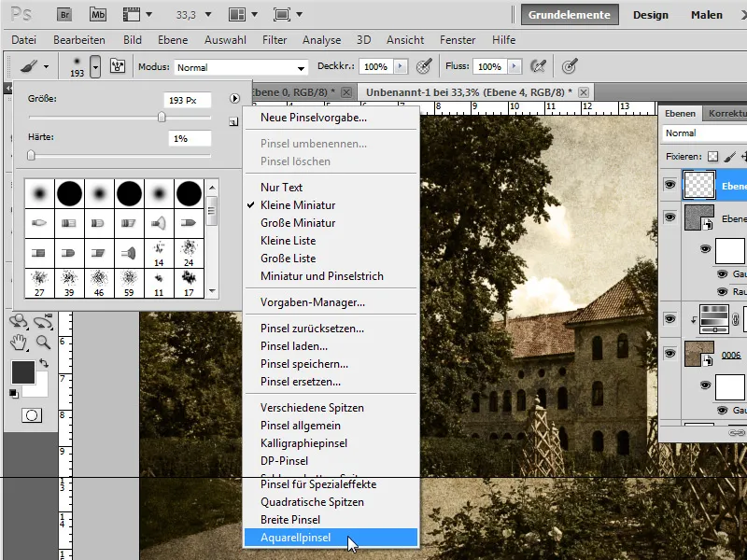747x560 pixels.
Task: Hide the Gau filter under 0006 layer
Action: click(722, 410)
